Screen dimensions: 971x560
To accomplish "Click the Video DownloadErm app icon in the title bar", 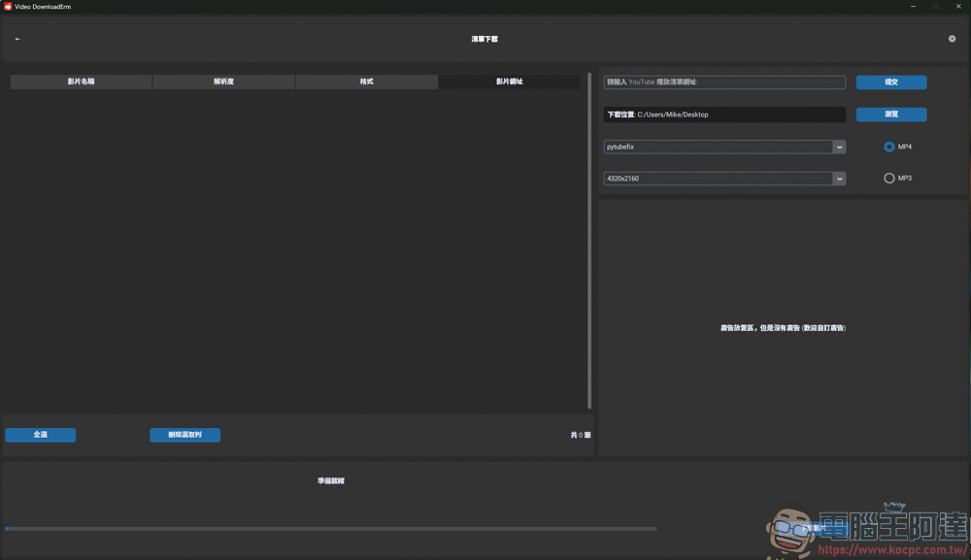I will point(8,6).
